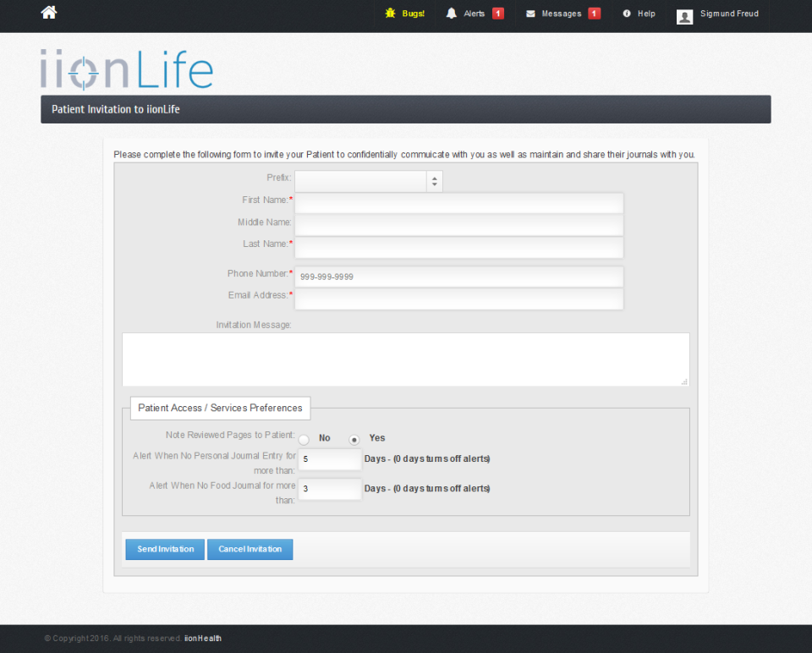The image size is (812, 653).
Task: Open the Sigmund Freud user menu
Action: pos(729,14)
